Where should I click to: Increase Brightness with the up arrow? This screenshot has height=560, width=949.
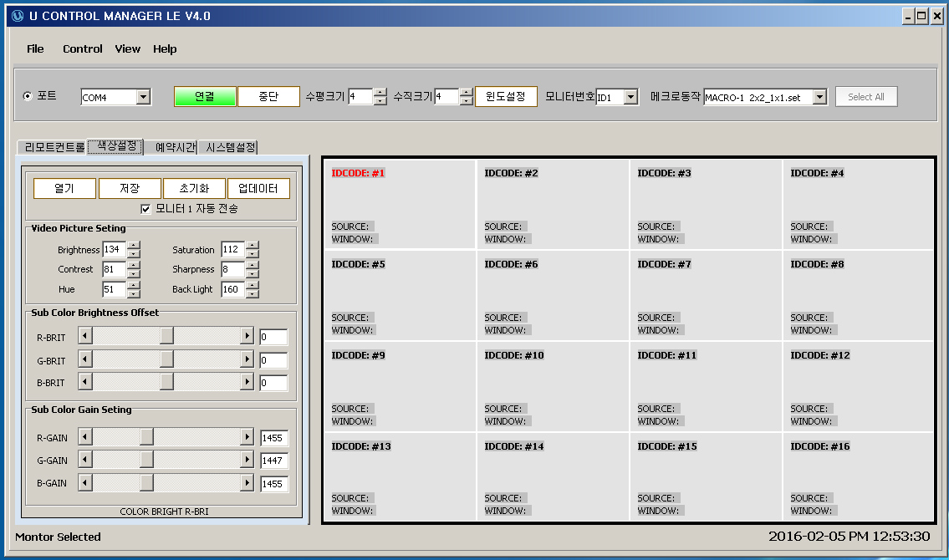click(134, 245)
